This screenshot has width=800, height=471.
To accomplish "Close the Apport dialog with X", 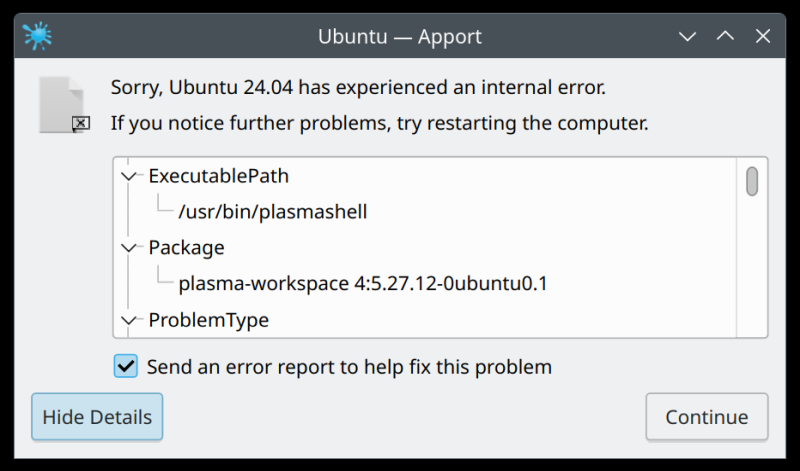I will click(763, 36).
